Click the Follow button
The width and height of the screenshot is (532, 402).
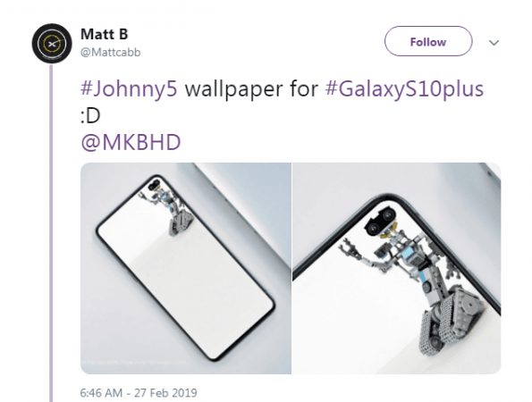[x=428, y=41]
